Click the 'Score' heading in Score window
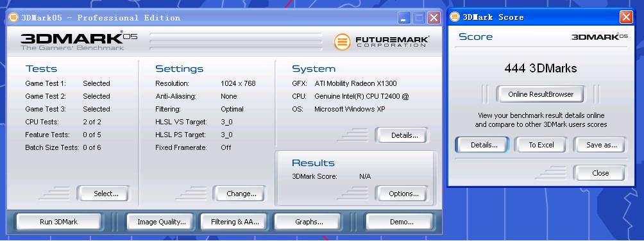644x241 pixels. [475, 37]
